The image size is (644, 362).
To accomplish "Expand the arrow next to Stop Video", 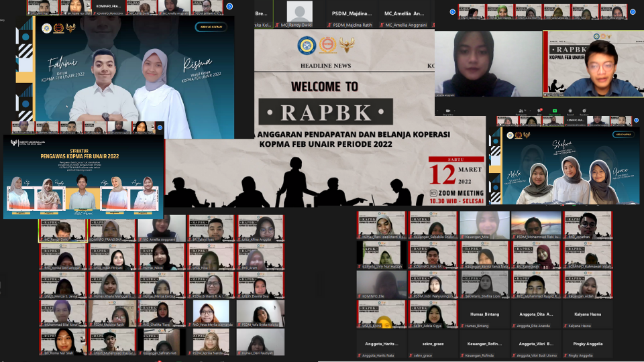I will (x=455, y=111).
